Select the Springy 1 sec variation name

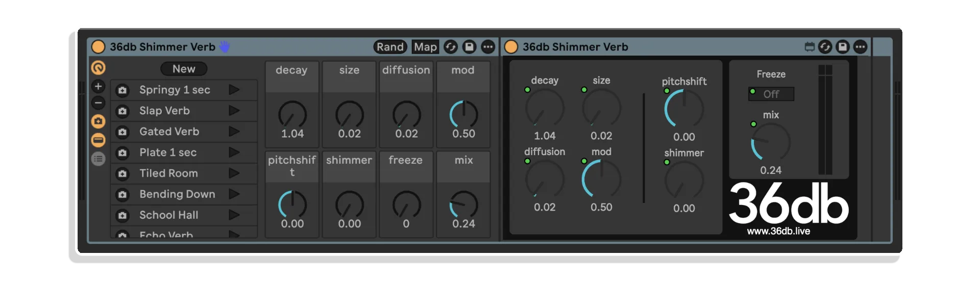175,90
